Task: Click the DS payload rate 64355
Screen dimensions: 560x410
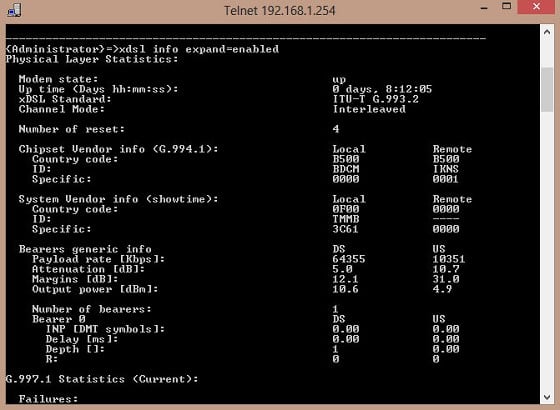Action: pos(349,259)
